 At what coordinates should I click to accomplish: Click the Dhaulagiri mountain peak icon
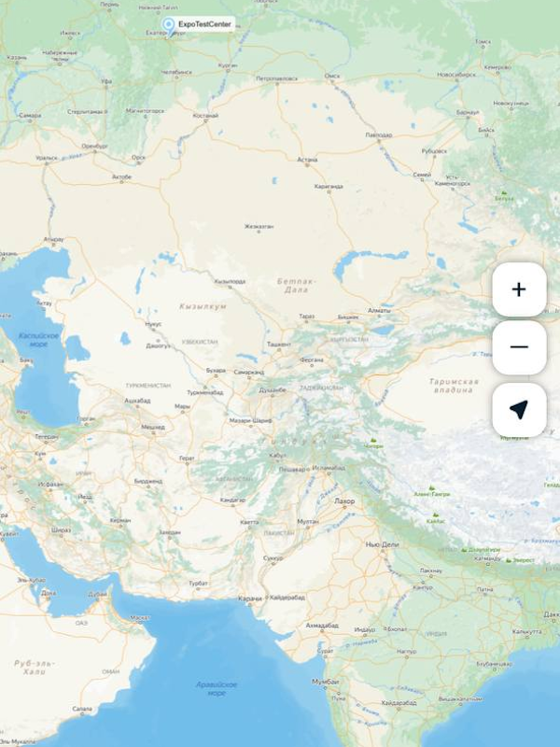pyautogui.click(x=463, y=550)
